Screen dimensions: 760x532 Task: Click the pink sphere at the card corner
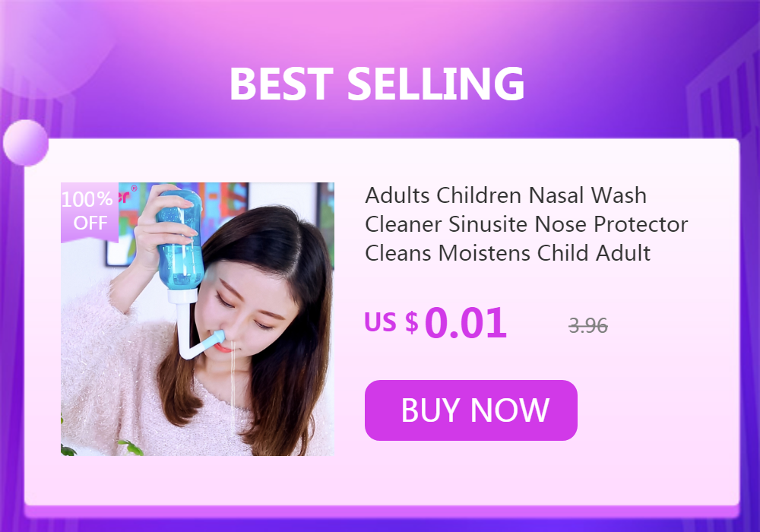[26, 143]
